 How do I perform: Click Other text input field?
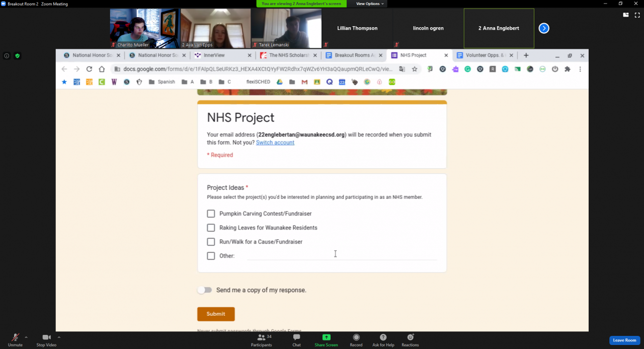(342, 255)
